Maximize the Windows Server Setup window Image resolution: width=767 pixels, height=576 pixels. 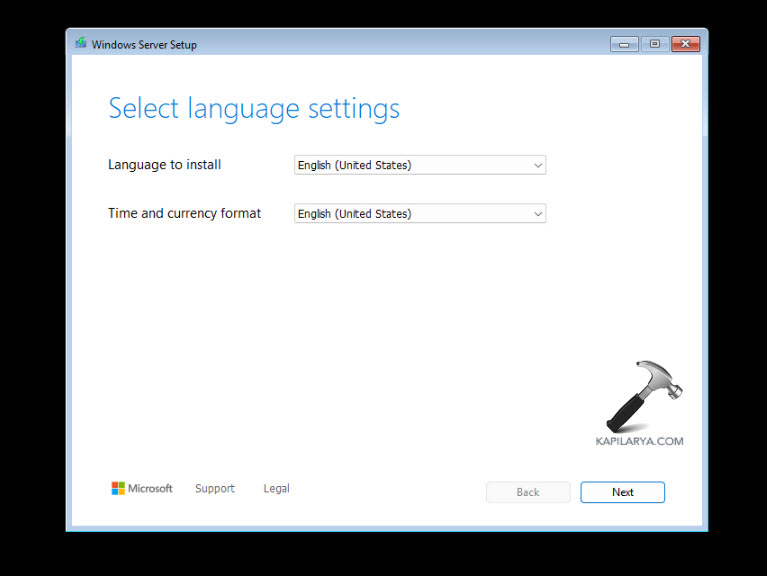(x=654, y=44)
